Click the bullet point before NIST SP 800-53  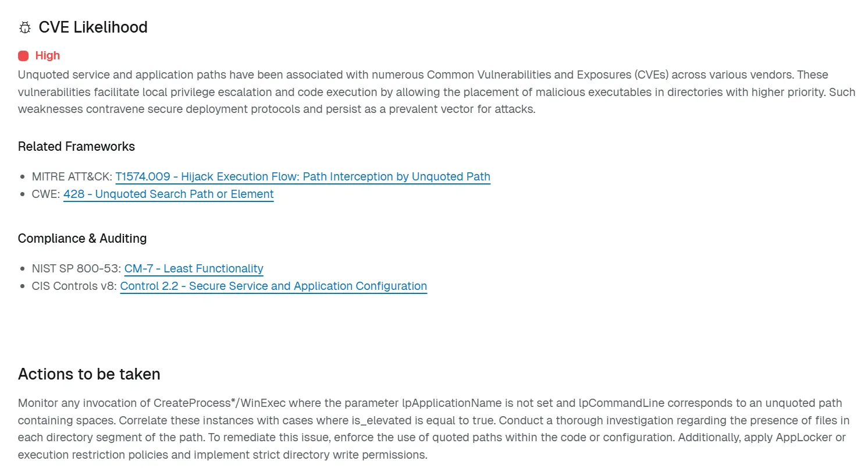click(x=23, y=269)
